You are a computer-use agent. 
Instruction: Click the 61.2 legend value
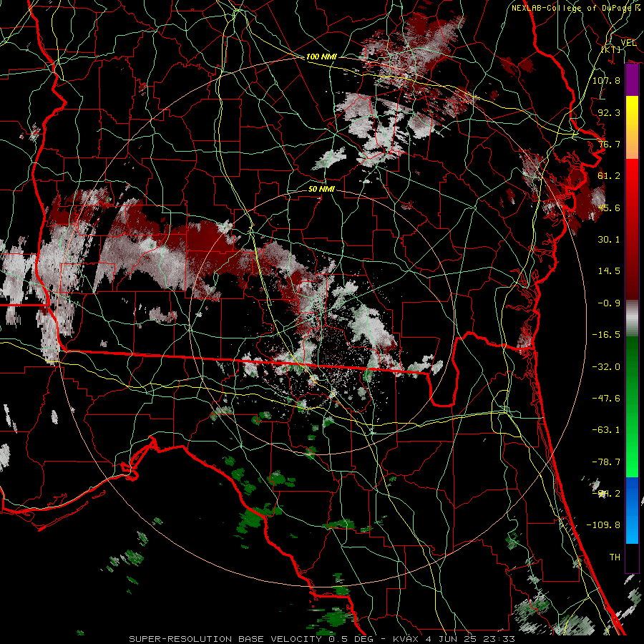(x=609, y=176)
